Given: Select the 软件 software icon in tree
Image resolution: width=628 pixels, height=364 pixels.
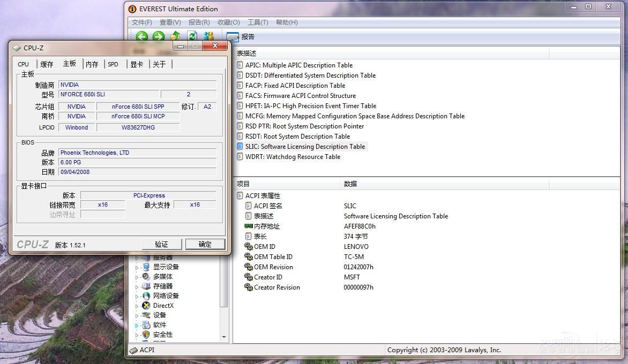Looking at the screenshot, I should pos(146,325).
